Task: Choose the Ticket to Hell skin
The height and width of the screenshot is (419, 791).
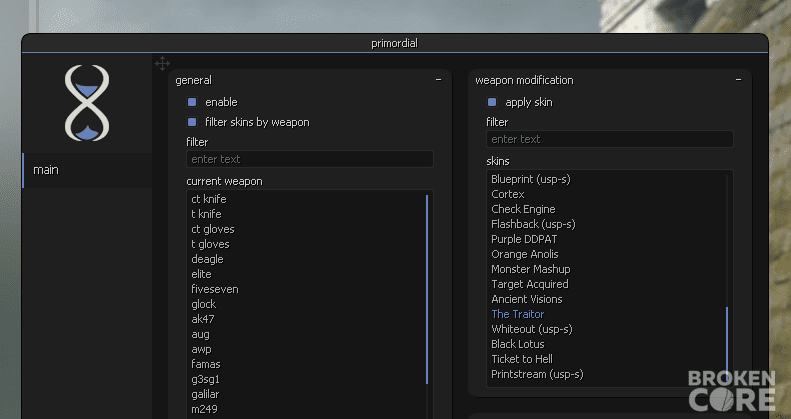Action: 522,360
